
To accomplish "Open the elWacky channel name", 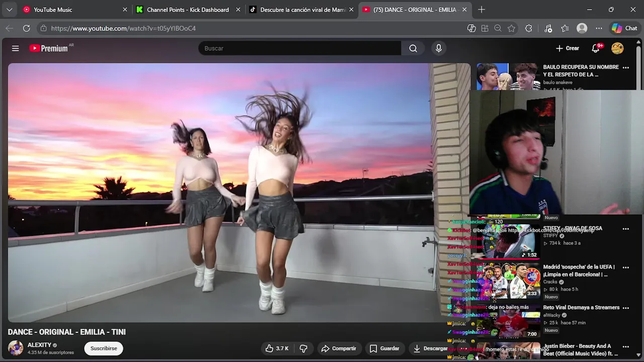I will click(551, 315).
